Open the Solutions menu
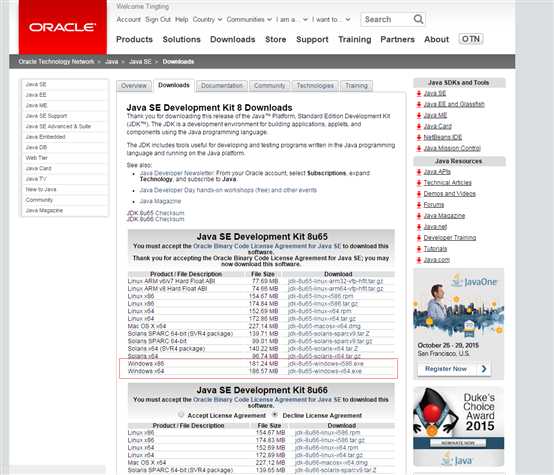This screenshot has height=475, width=554. [182, 39]
